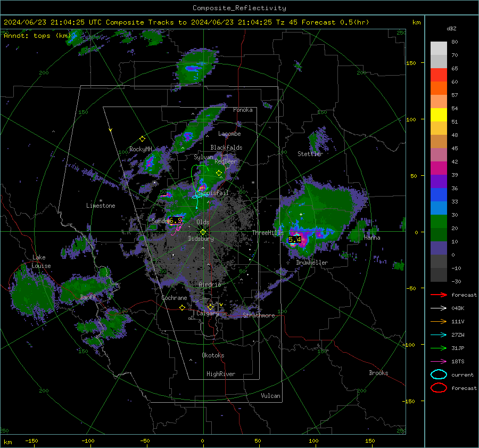
Task: Click the Calgary city label
Action: click(x=208, y=313)
